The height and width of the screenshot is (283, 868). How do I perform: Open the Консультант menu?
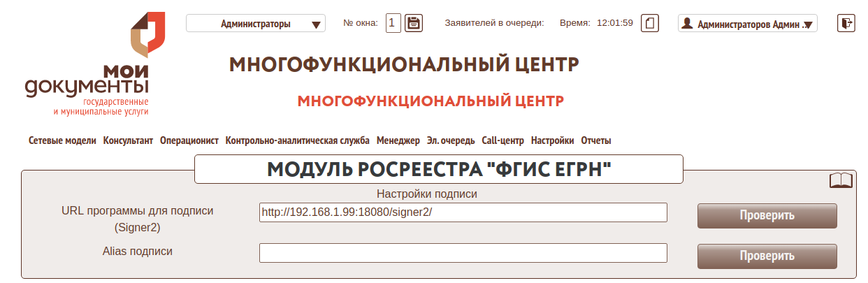[128, 140]
